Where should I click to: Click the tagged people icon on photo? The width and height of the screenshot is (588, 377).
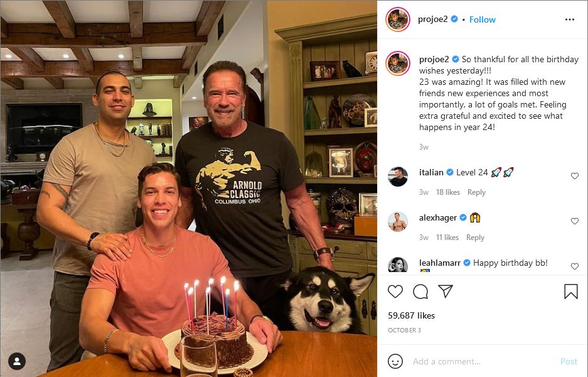click(x=17, y=361)
